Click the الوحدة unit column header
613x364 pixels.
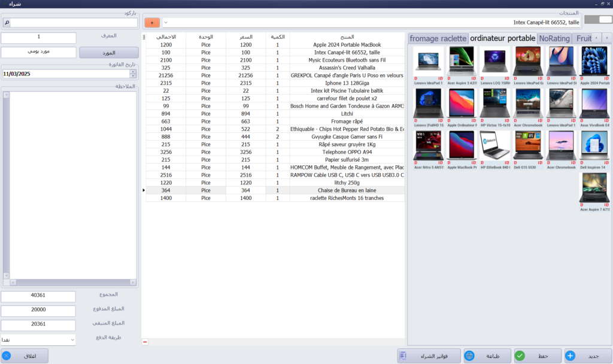[206, 37]
